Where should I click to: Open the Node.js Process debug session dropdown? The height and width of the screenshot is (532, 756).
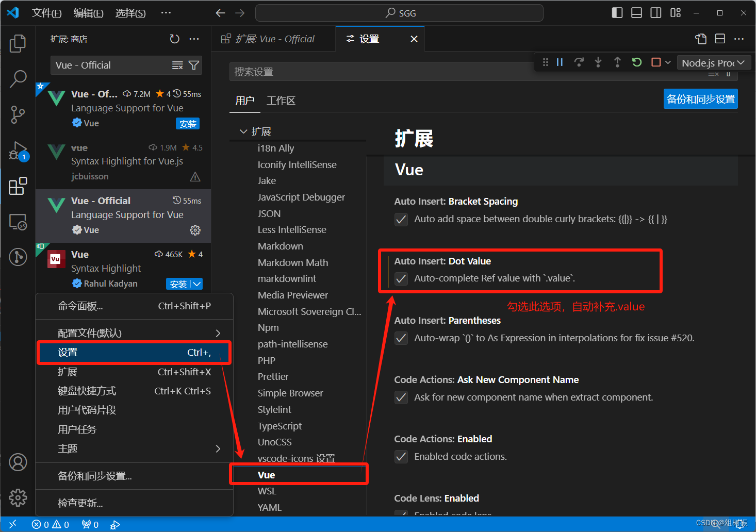click(713, 62)
